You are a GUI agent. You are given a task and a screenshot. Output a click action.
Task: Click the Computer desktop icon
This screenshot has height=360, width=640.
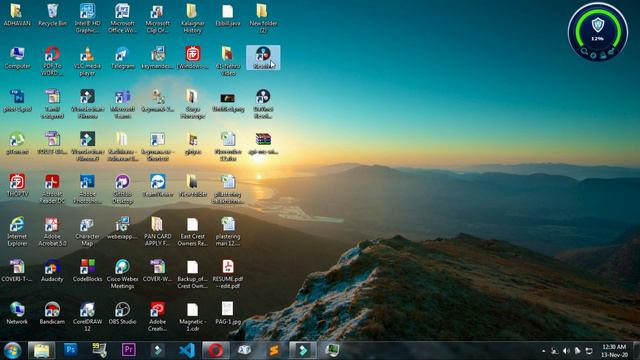pyautogui.click(x=17, y=58)
